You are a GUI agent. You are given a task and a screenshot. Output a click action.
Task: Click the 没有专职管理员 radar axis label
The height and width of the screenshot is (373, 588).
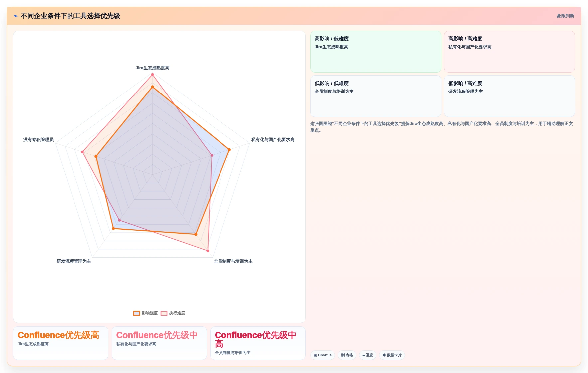point(38,140)
